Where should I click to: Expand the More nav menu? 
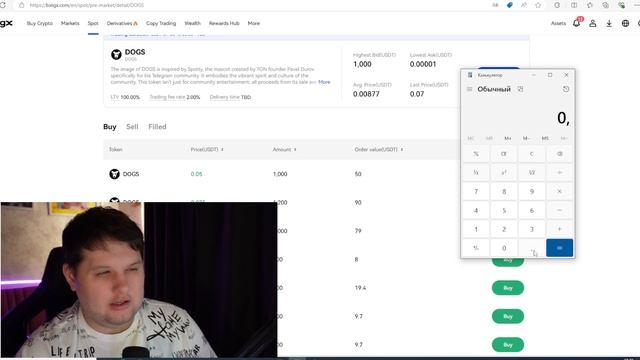click(253, 23)
